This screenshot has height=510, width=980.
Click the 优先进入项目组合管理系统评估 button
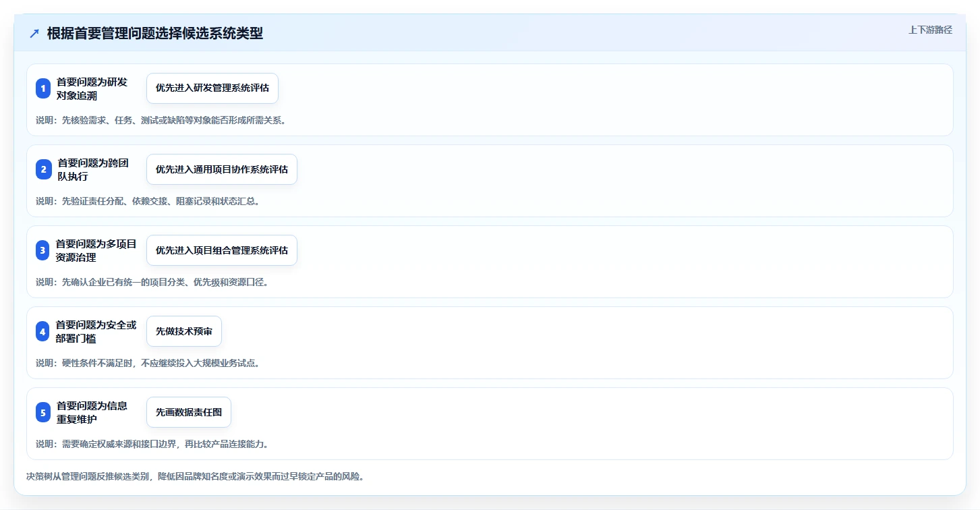coord(222,250)
